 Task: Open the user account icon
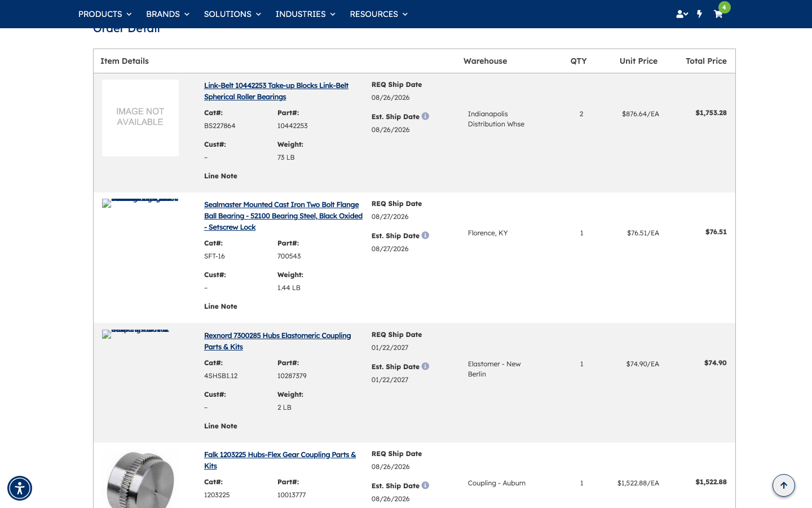[x=682, y=14]
